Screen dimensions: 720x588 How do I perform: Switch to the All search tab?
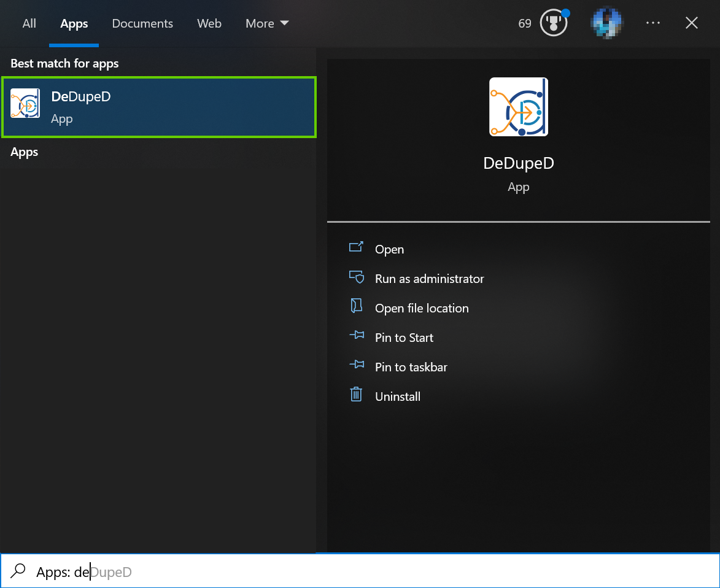(29, 23)
